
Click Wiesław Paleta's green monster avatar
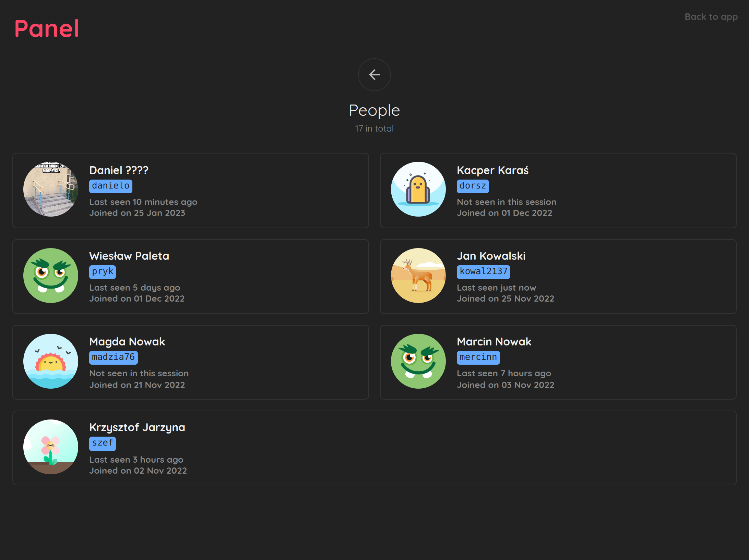click(x=51, y=276)
